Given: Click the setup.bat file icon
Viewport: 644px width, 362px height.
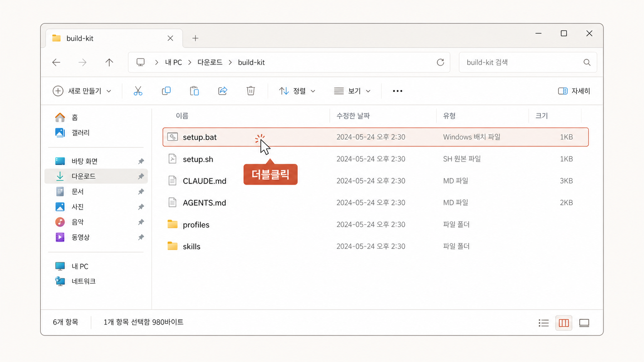Looking at the screenshot, I should click(x=173, y=137).
